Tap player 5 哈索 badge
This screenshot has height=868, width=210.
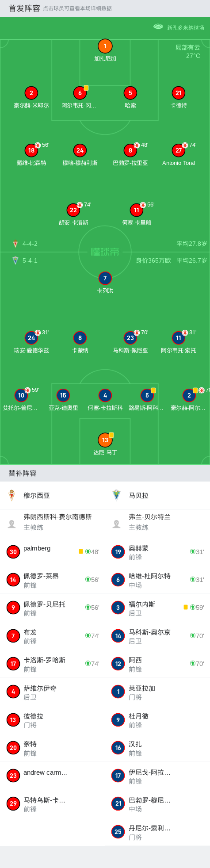point(130,93)
